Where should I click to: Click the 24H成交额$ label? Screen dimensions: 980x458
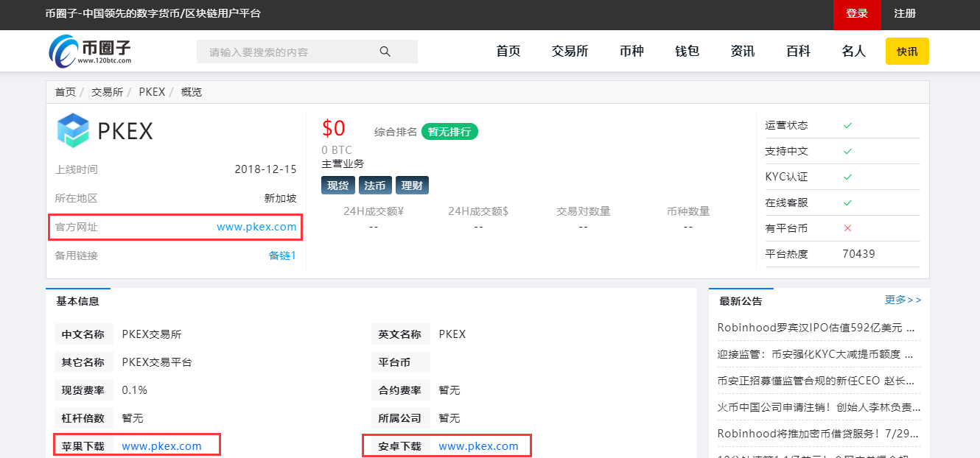[478, 211]
